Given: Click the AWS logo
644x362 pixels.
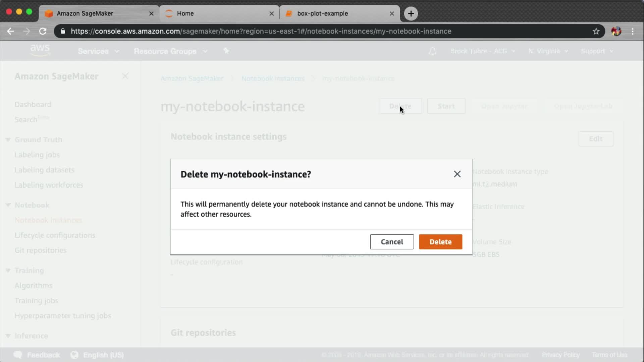Looking at the screenshot, I should click(40, 50).
